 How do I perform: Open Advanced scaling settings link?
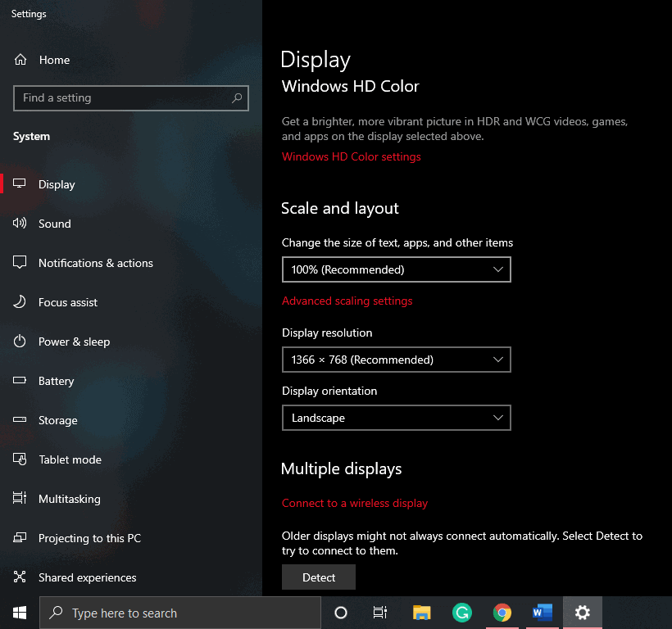(x=347, y=301)
